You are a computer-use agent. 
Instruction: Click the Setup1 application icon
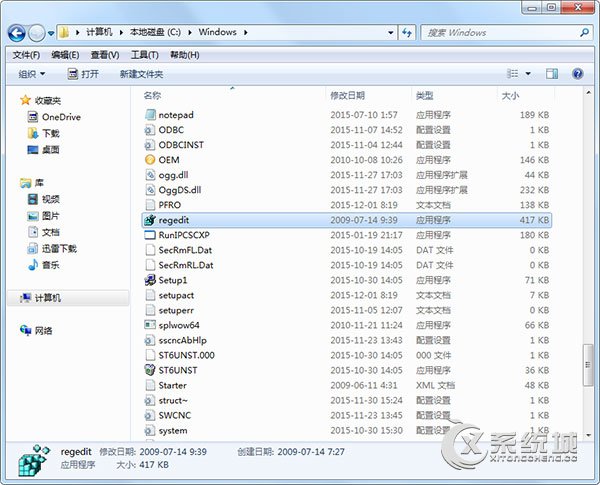coord(150,280)
